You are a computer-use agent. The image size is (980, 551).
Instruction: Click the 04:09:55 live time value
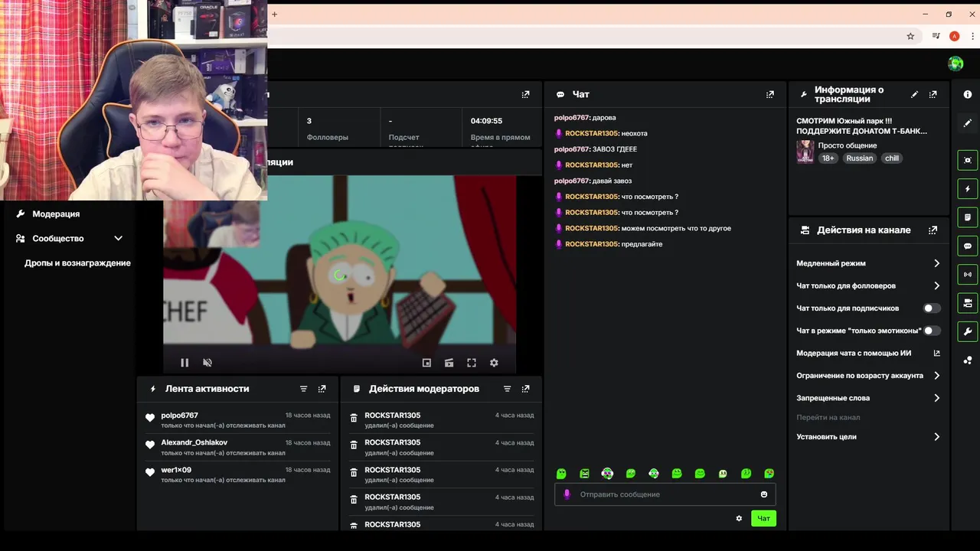pyautogui.click(x=486, y=121)
